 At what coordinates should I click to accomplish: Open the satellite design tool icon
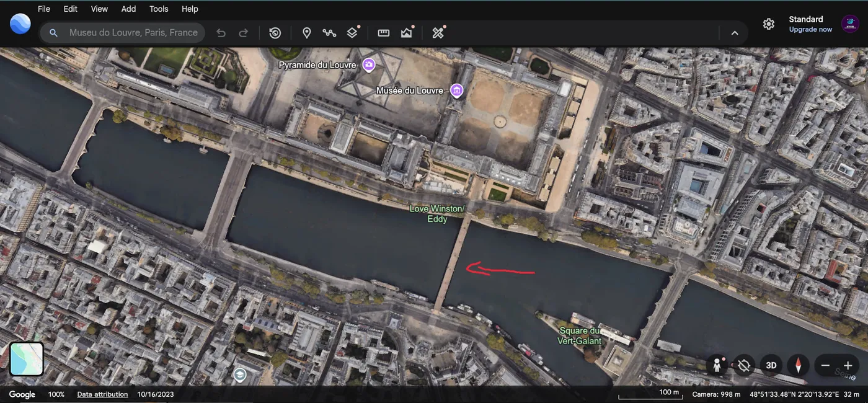438,32
